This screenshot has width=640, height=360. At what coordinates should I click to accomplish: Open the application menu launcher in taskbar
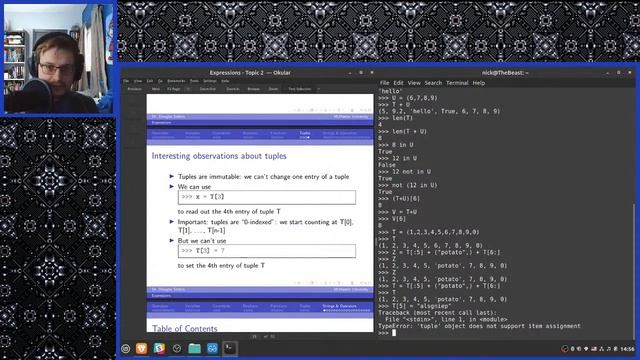pyautogui.click(x=126, y=349)
